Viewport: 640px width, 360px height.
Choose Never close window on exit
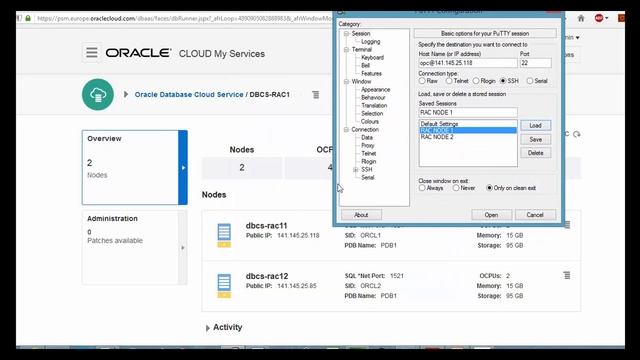(456, 188)
